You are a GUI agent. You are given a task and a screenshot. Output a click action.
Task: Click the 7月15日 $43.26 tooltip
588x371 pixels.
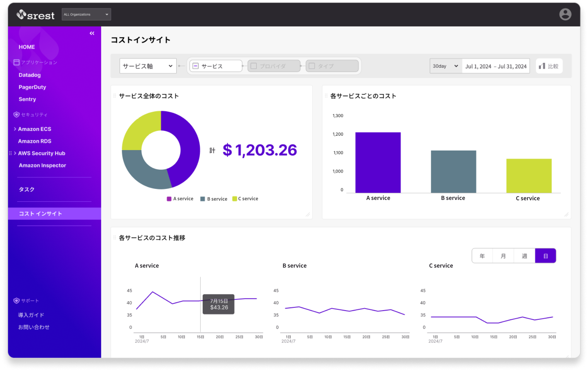(219, 304)
